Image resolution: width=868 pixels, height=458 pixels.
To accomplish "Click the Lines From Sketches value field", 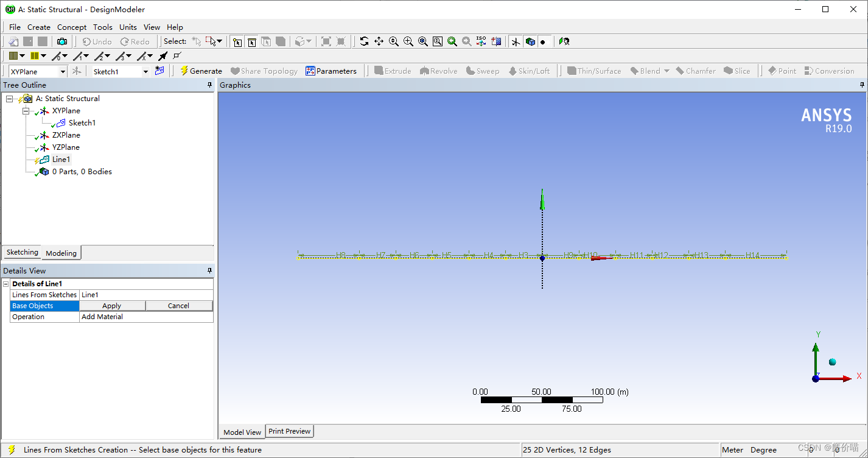I will point(146,295).
